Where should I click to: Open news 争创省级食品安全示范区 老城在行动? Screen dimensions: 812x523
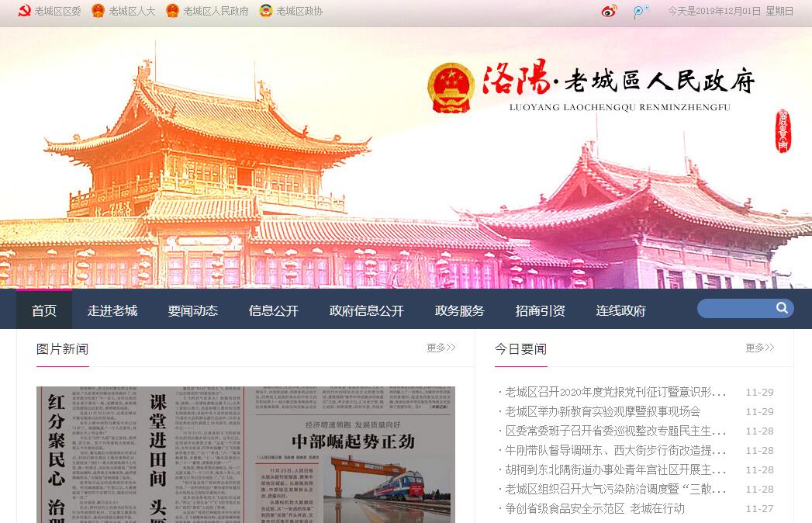(595, 508)
